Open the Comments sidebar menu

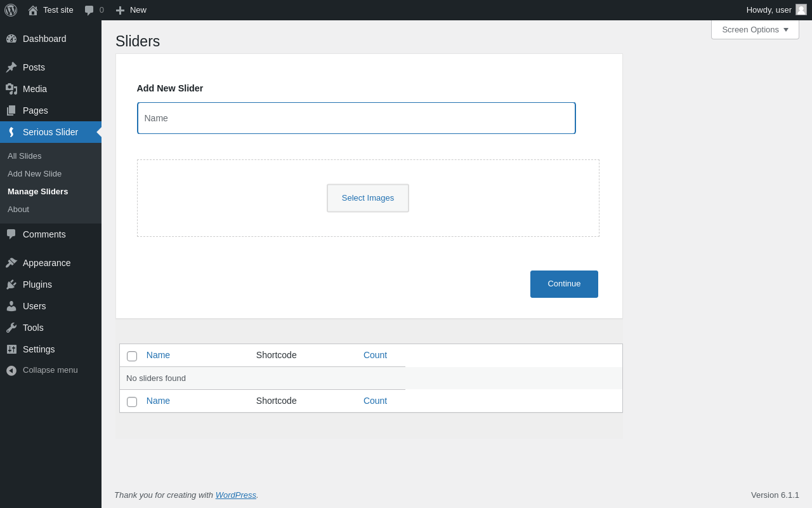pos(51,234)
